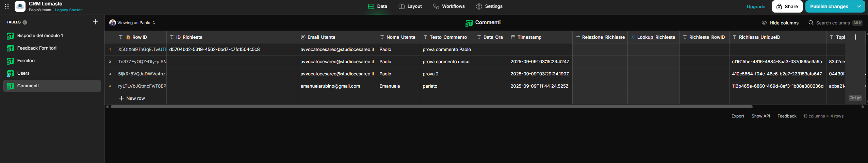Select Feedback Fornitori table in sidebar

[x=52, y=48]
